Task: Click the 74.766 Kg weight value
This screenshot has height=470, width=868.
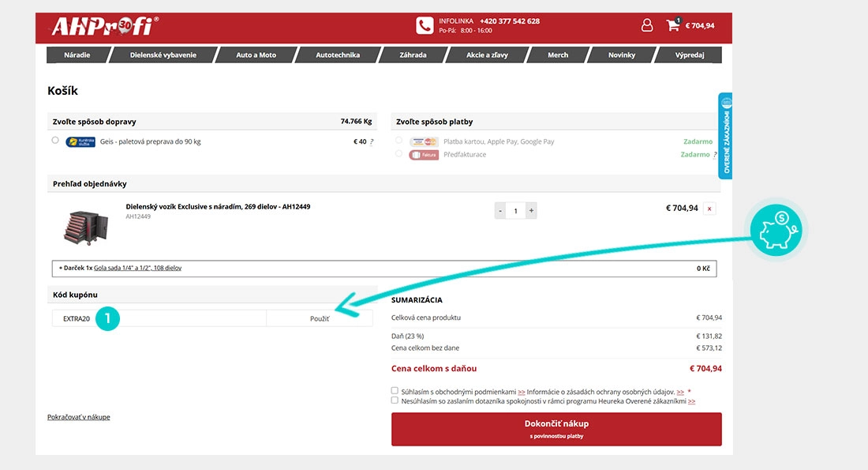Action: [356, 122]
